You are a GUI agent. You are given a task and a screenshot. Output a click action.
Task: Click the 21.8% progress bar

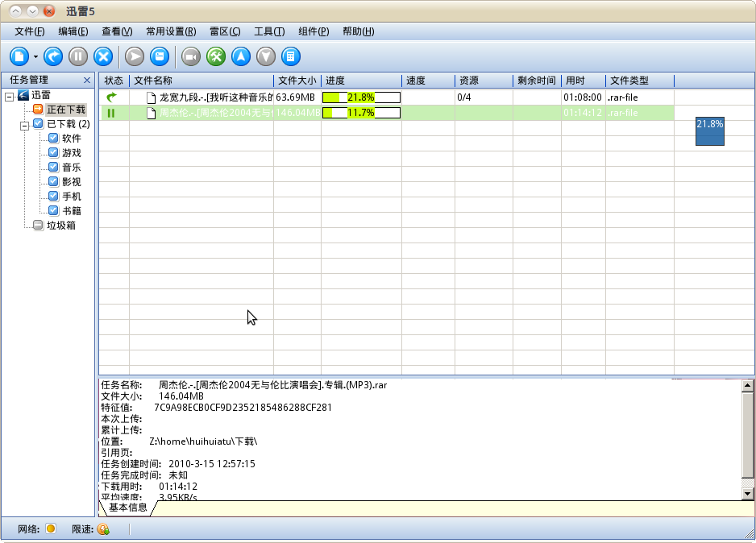[x=361, y=97]
